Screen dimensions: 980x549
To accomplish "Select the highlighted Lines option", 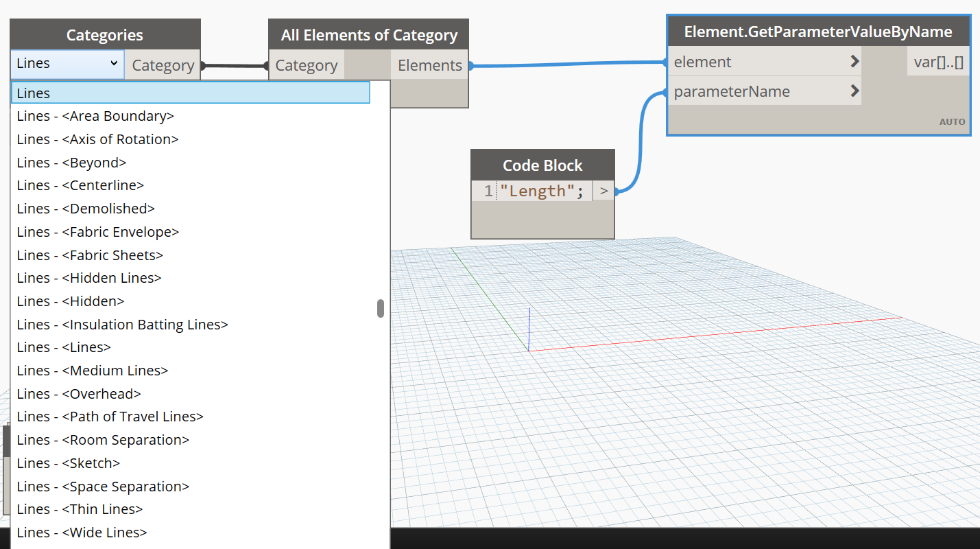I will pos(191,93).
